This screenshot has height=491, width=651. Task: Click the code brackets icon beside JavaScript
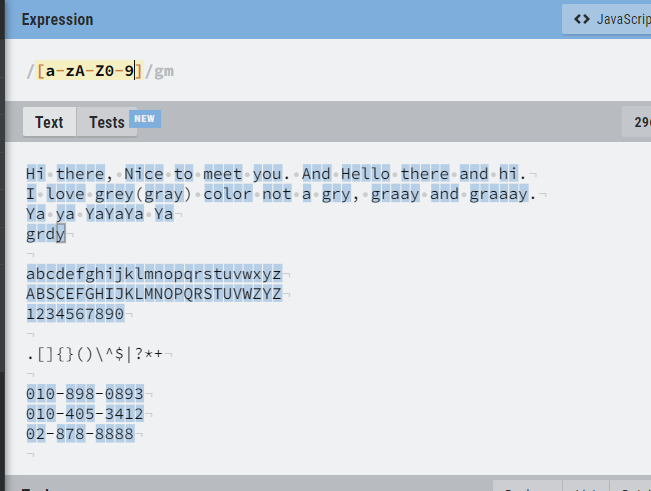(582, 20)
